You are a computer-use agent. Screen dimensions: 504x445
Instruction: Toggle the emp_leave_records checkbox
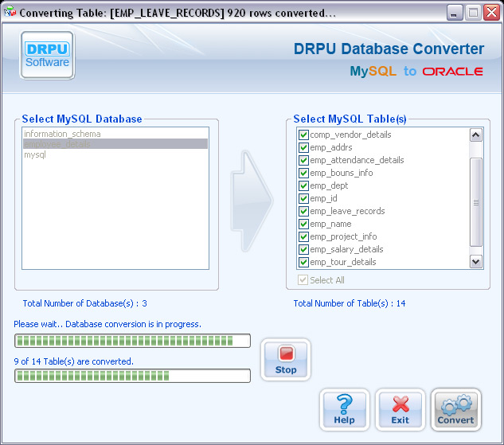pyautogui.click(x=303, y=211)
